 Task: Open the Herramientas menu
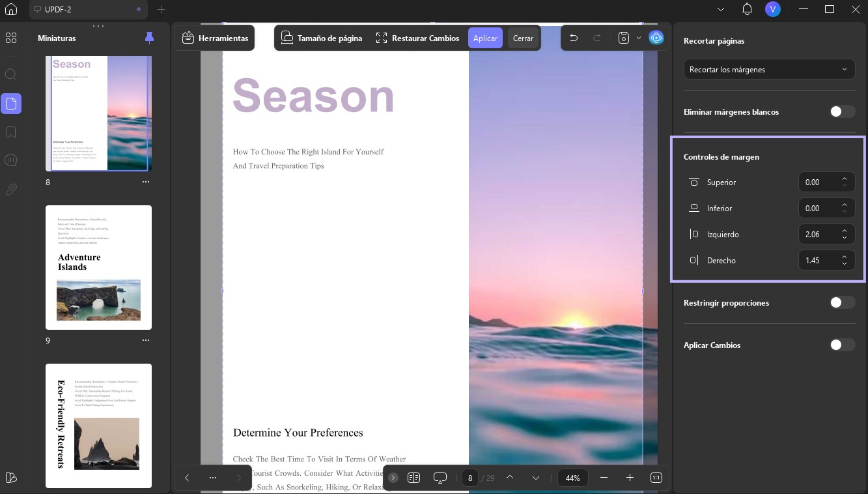[215, 38]
